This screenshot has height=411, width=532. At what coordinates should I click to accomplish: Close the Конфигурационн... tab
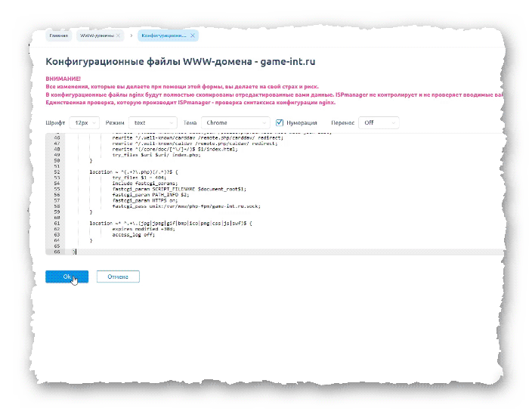(193, 36)
